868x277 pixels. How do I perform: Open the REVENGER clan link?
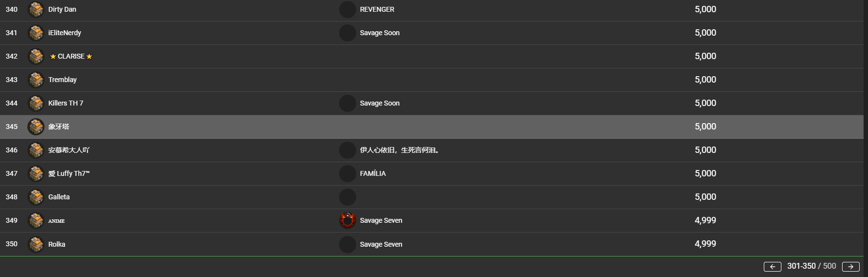tap(377, 9)
